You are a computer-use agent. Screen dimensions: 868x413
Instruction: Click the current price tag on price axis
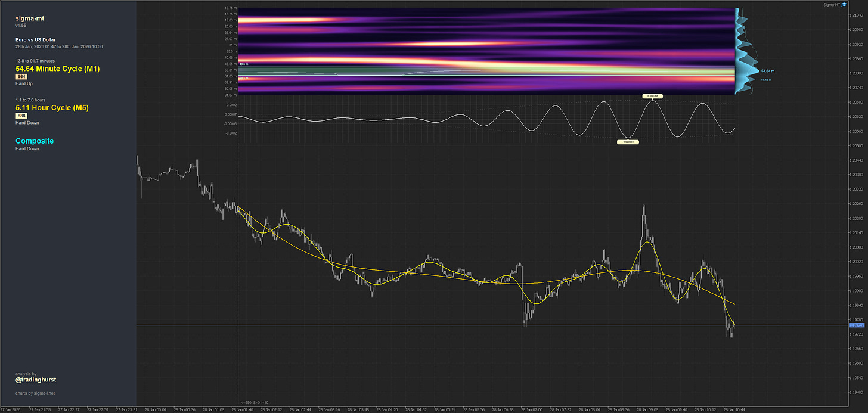tap(856, 325)
